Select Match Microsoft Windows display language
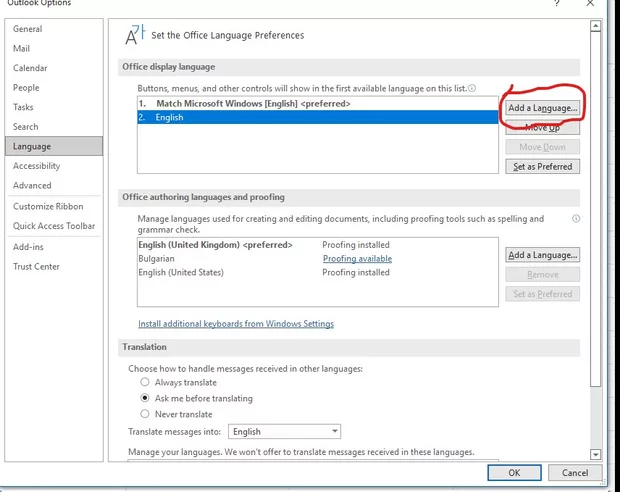Image resolution: width=620 pixels, height=492 pixels. [x=318, y=104]
